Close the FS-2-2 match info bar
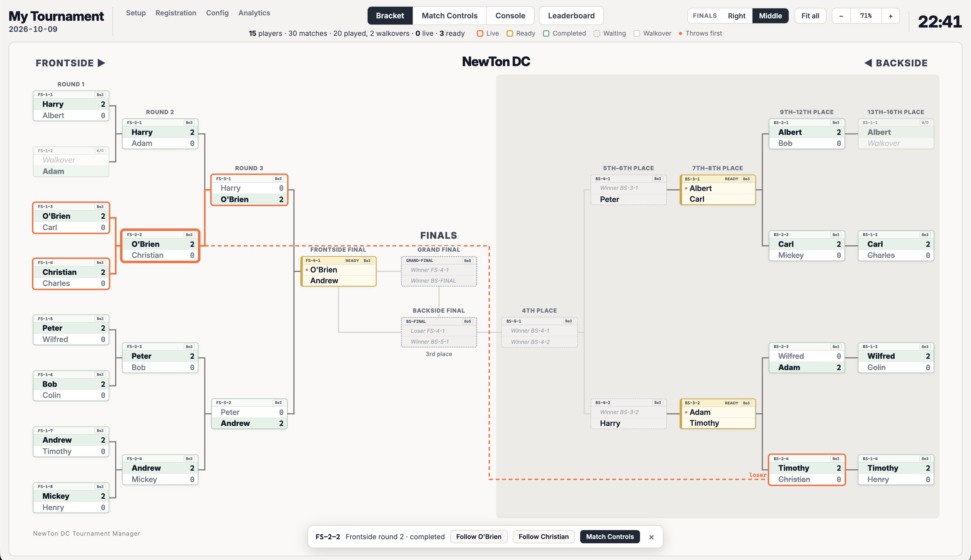This screenshot has width=971, height=560. (651, 537)
